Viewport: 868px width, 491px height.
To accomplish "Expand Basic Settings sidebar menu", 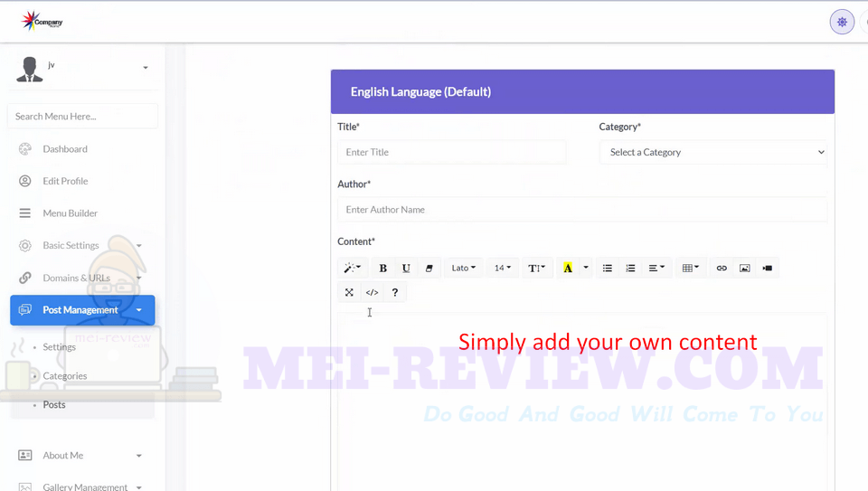I will tap(82, 245).
